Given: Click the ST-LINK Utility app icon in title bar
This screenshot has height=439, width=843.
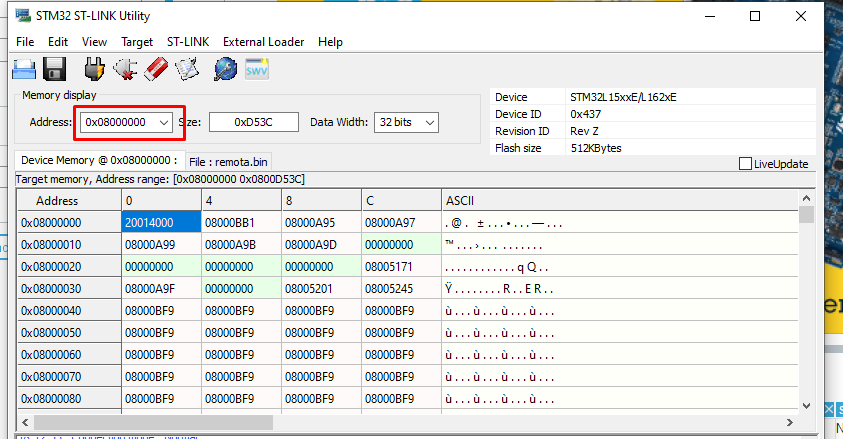Looking at the screenshot, I should [x=23, y=16].
